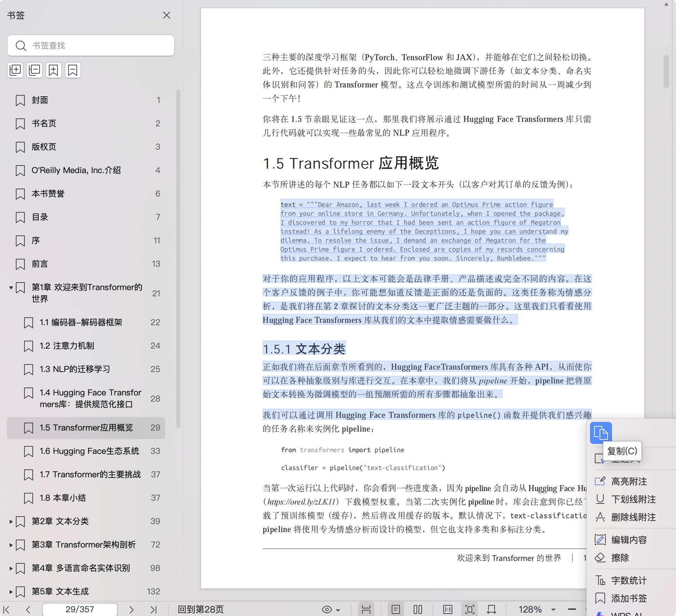Expand 第4章 多语言命名实体识别 bookmark
The height and width of the screenshot is (616, 676).
click(x=11, y=569)
